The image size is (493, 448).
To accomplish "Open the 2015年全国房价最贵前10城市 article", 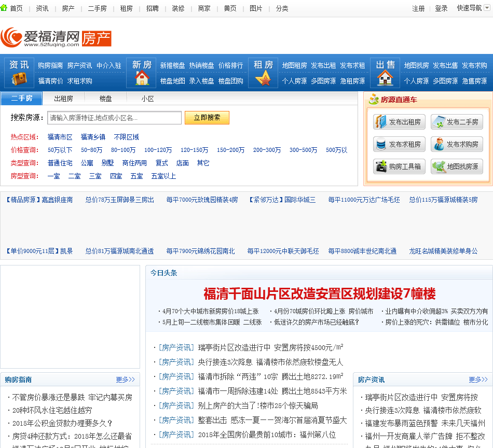I will click(267, 435).
